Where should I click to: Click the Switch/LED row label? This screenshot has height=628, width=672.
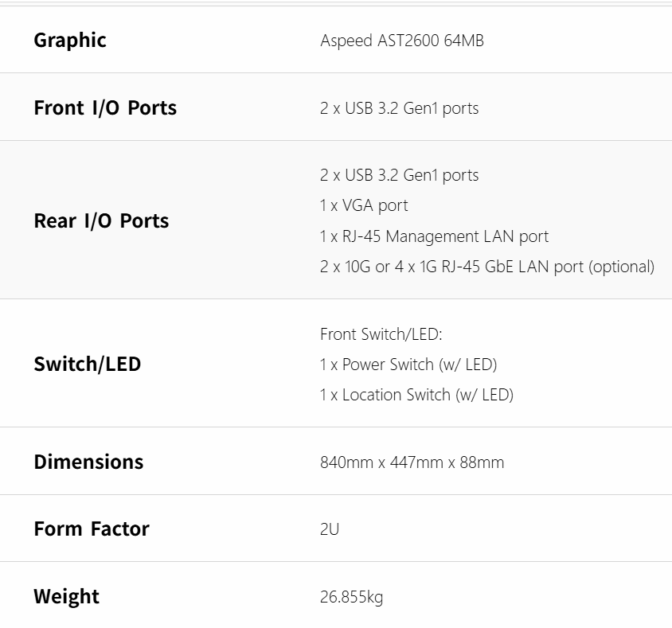(x=87, y=365)
